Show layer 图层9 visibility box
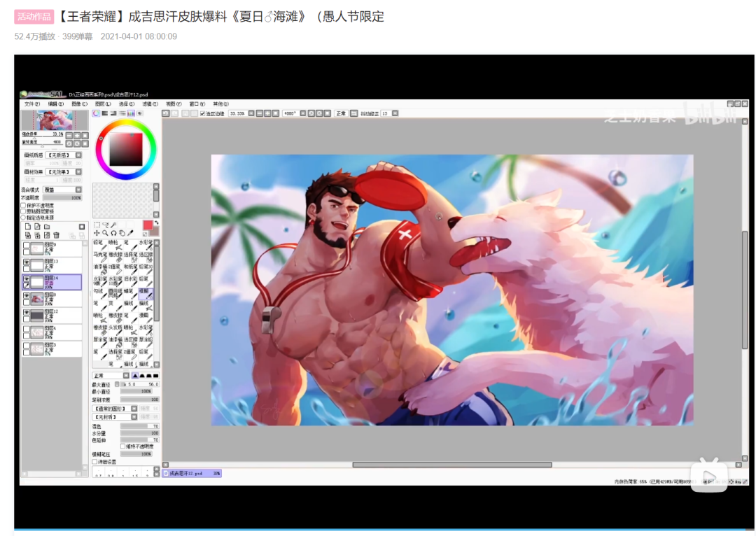 [27, 246]
